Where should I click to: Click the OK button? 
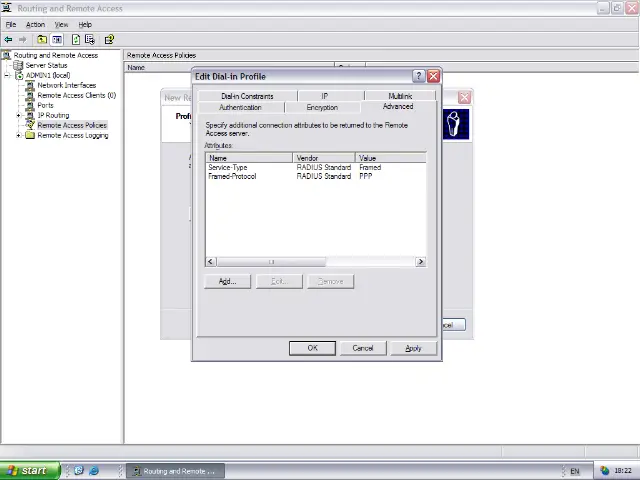[312, 348]
